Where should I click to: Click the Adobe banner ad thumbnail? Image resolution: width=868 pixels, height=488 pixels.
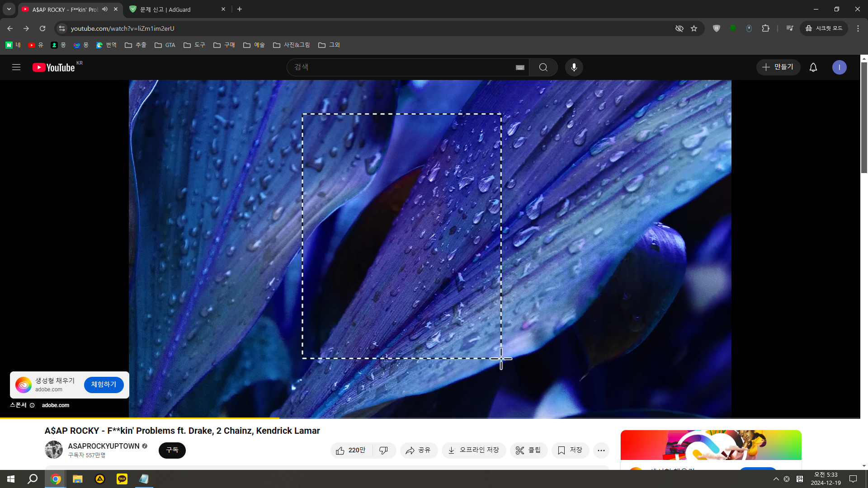coord(711,445)
